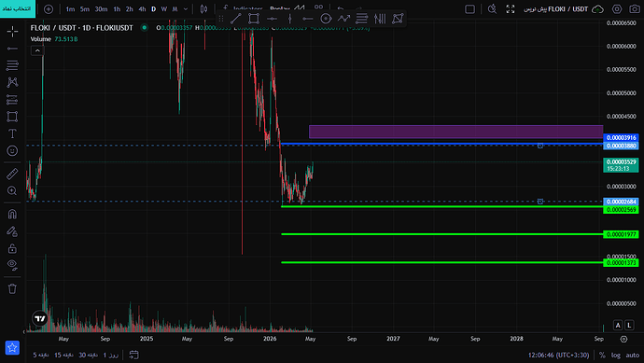Take a chart snapshot with camera
The image size is (644, 363).
click(x=635, y=9)
